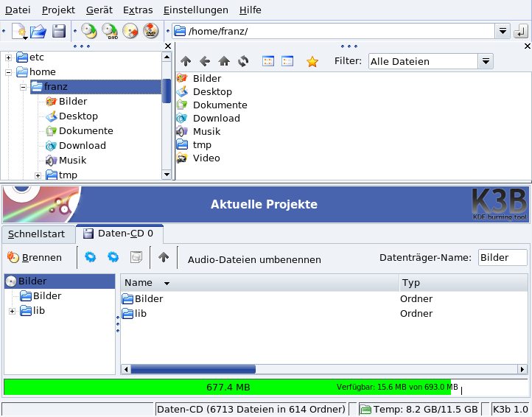This screenshot has width=532, height=417.
Task: Open new project icon dropdown arrow
Action: pyautogui.click(x=26, y=38)
